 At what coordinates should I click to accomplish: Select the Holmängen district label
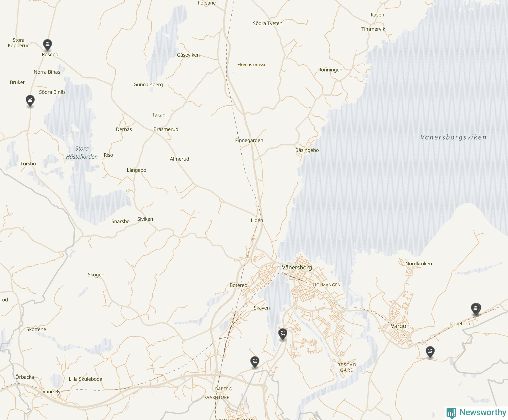(x=327, y=285)
